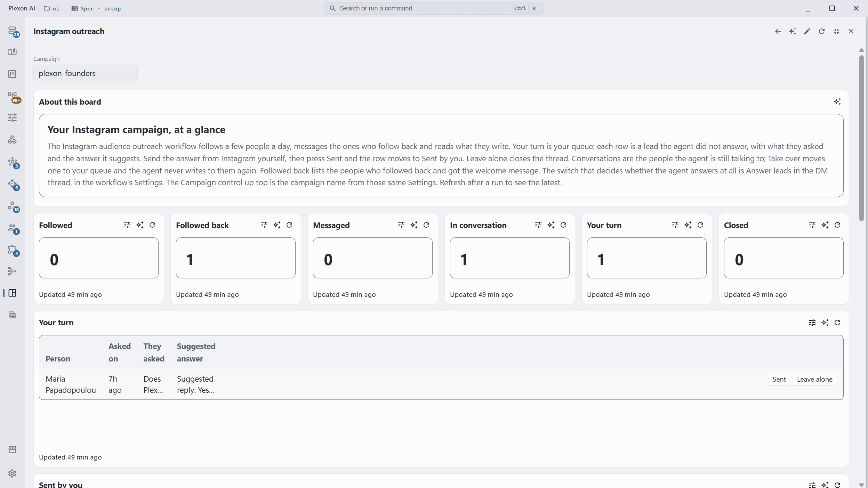Image resolution: width=868 pixels, height=488 pixels.
Task: Click the They asked column header
Action: pos(154,352)
